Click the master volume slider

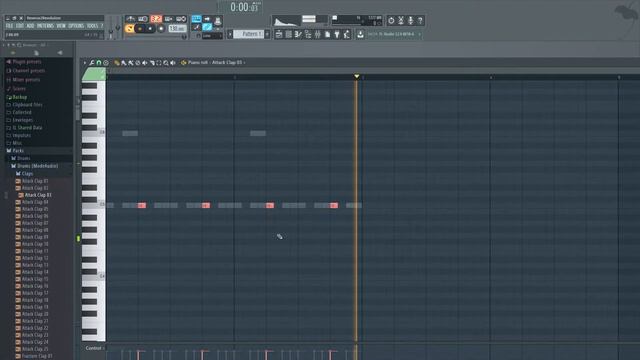click(x=111, y=29)
